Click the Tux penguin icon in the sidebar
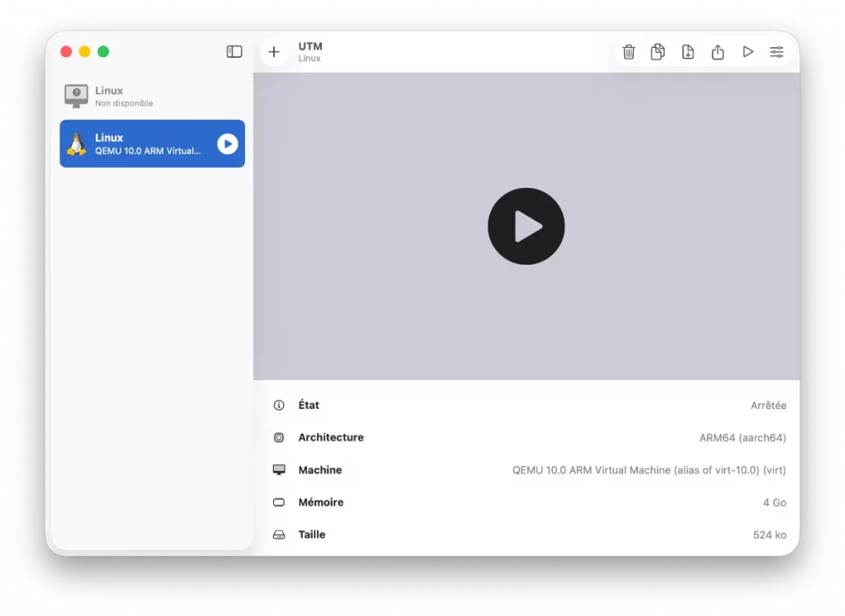This screenshot has width=845, height=616. pos(77,143)
